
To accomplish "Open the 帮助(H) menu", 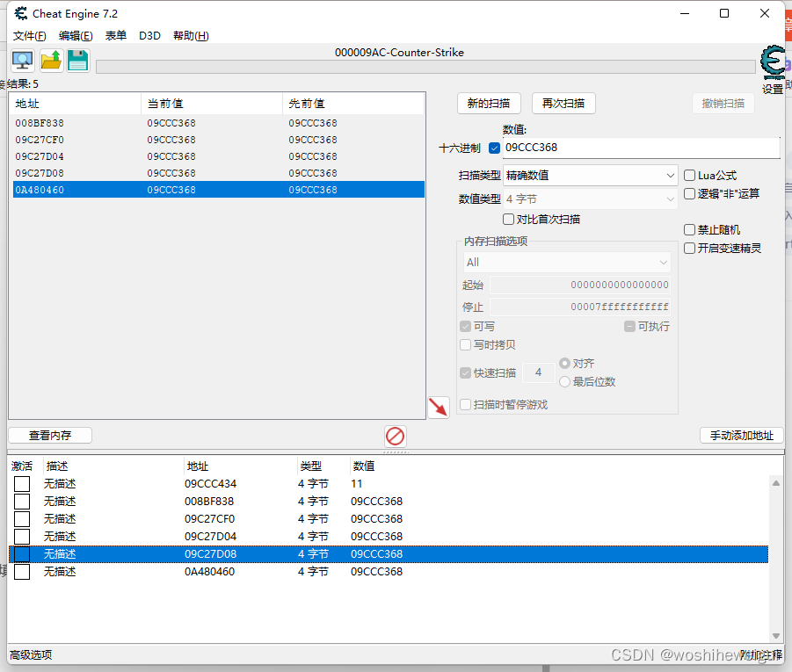I will [x=191, y=36].
